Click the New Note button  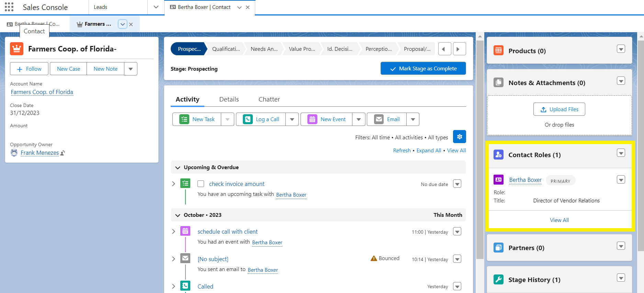point(105,69)
